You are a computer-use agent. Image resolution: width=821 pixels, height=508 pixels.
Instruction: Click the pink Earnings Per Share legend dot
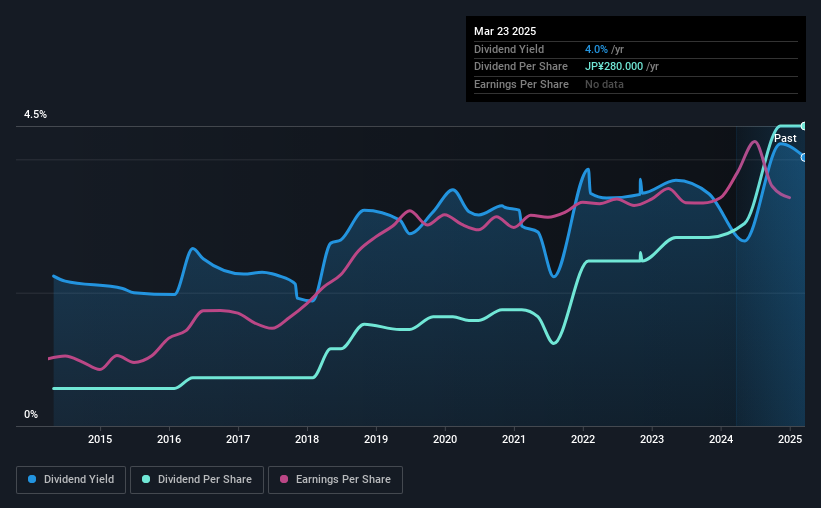(284, 479)
